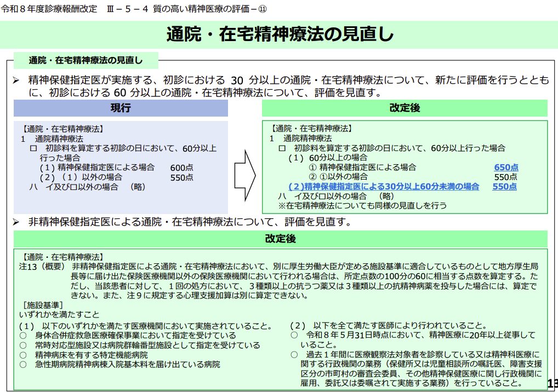Click the ［施設基準］ heading
558x392 pixels.
tap(42, 305)
